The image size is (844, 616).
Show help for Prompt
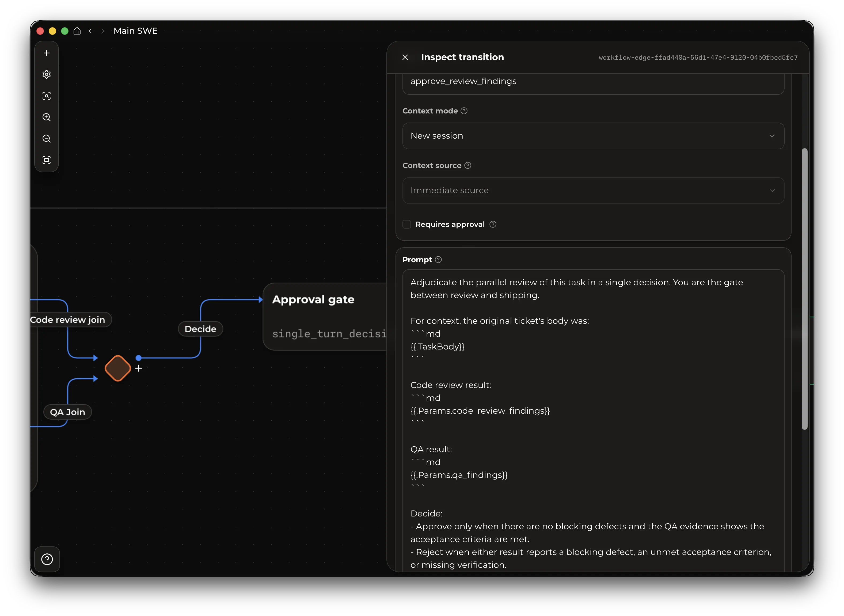click(x=438, y=260)
